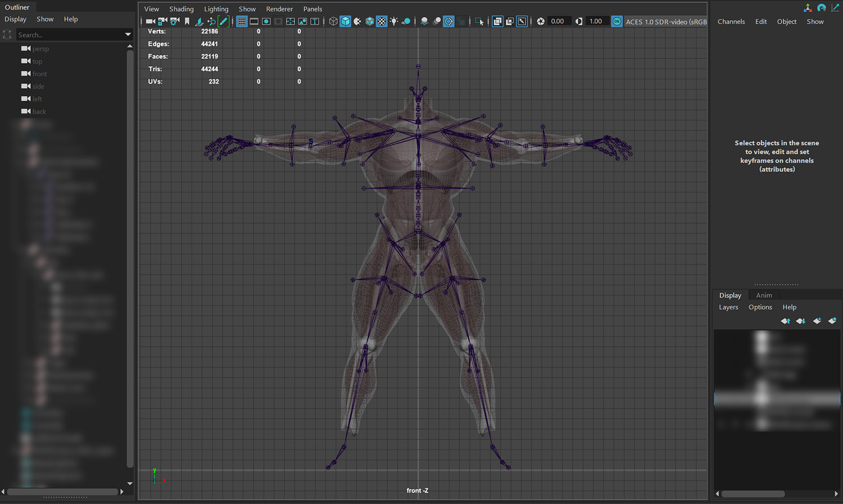
Task: Open the Channels menu in Channel Box
Action: (731, 21)
